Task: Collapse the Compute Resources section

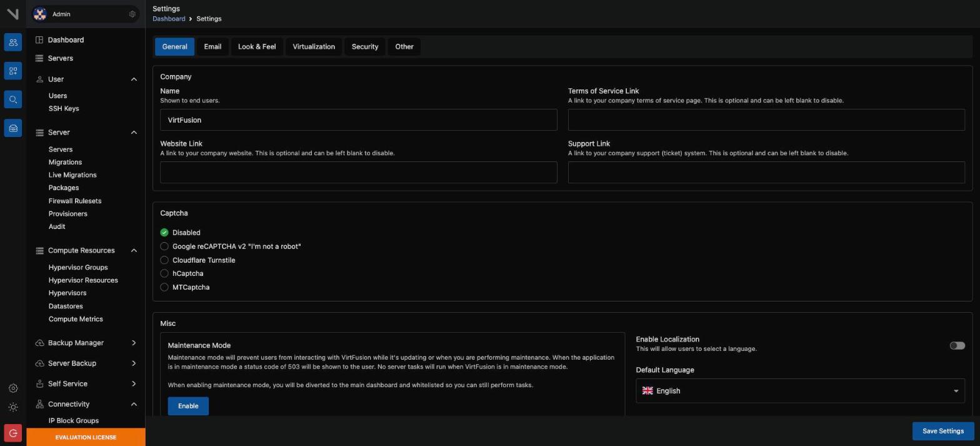Action: coord(134,251)
